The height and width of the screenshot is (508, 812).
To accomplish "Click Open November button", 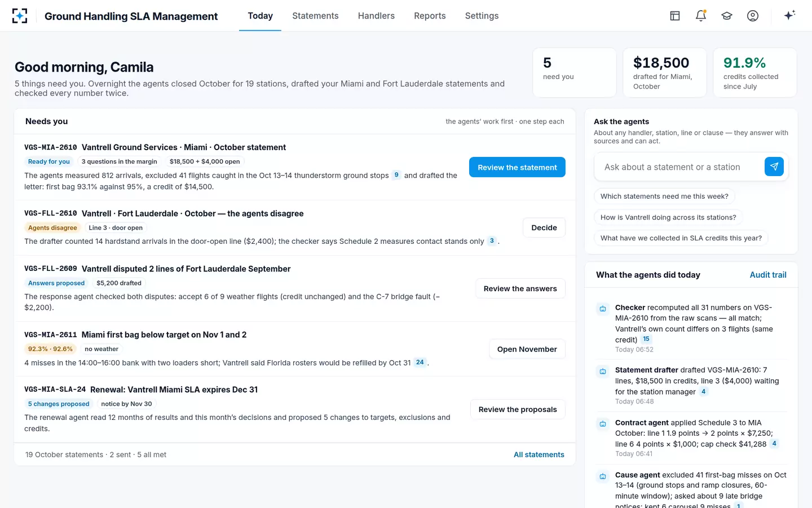I will 527,349.
